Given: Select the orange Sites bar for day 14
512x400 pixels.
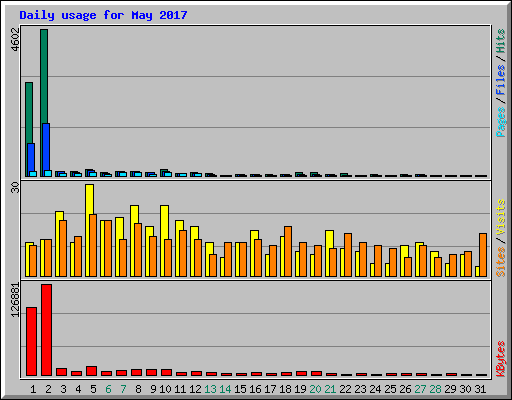Looking at the screenshot, I should click(228, 259).
